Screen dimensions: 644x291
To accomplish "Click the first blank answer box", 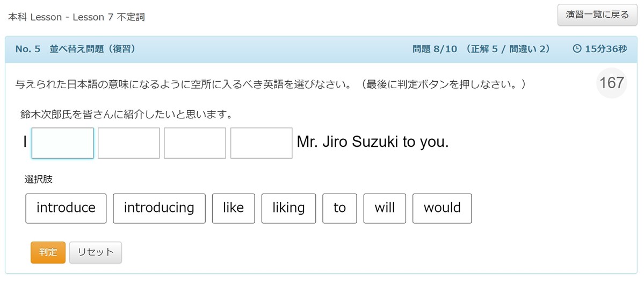I will coord(62,143).
